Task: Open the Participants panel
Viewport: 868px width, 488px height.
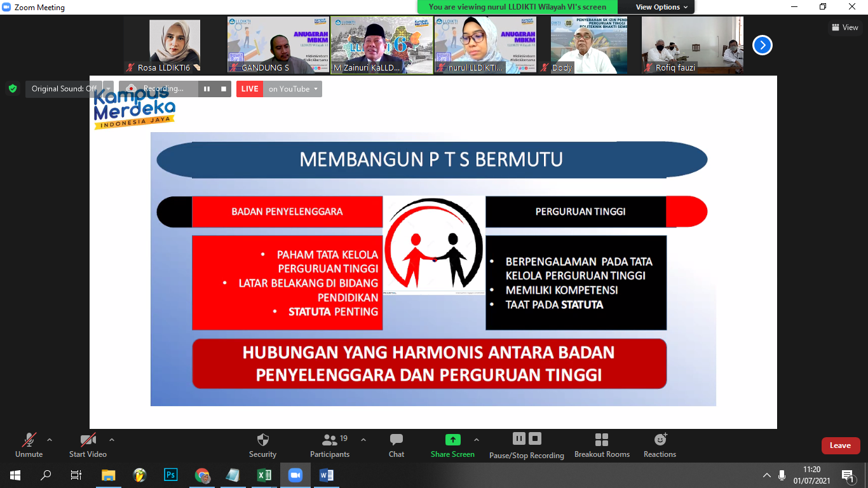Action: click(329, 445)
